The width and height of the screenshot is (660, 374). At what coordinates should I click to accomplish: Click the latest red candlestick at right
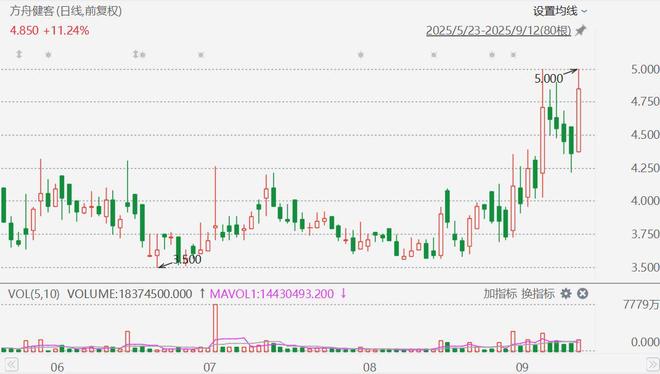pos(579,120)
